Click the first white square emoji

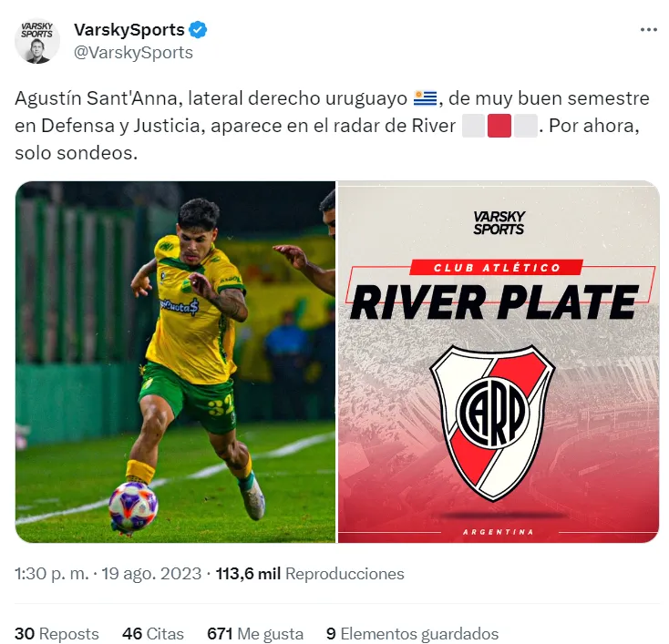pos(474,126)
